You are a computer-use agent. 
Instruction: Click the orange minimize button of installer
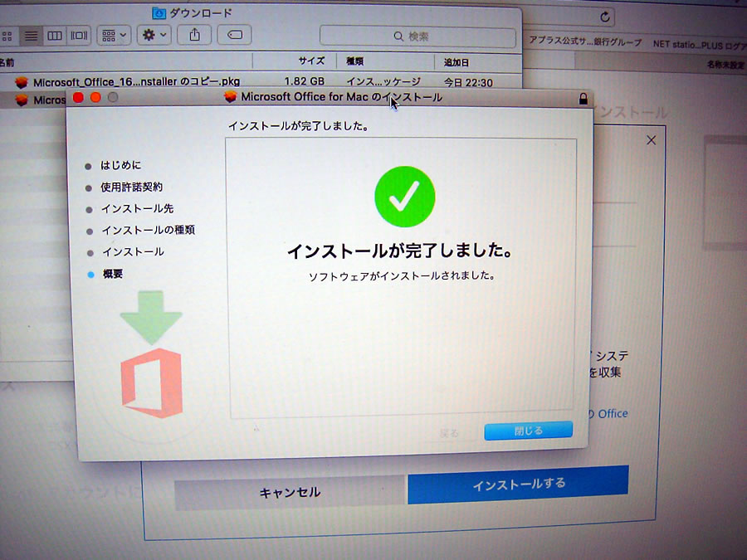coord(95,98)
